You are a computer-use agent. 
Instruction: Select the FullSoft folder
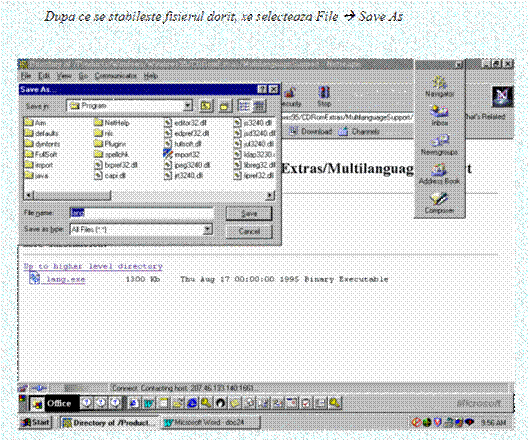click(41, 154)
